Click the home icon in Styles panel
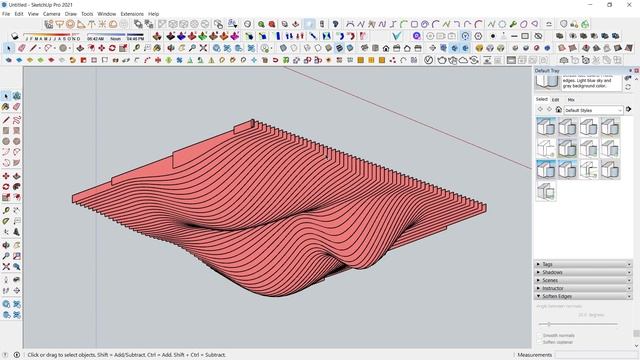 (558, 109)
